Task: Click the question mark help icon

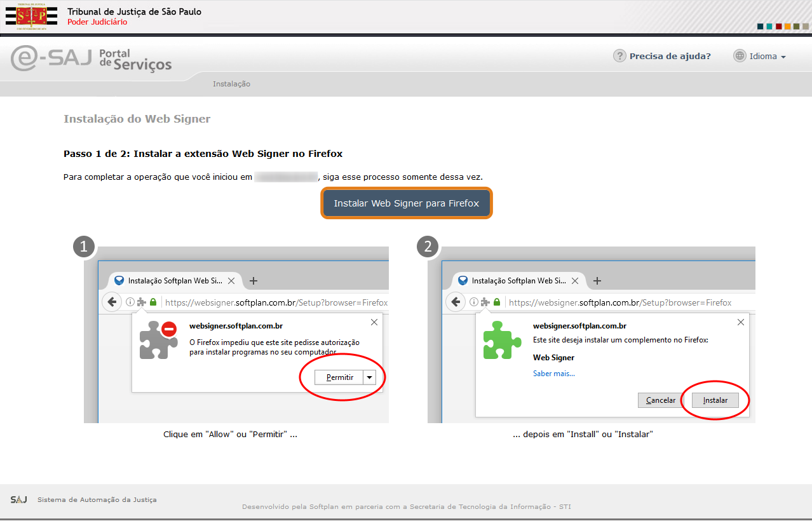Action: tap(619, 56)
